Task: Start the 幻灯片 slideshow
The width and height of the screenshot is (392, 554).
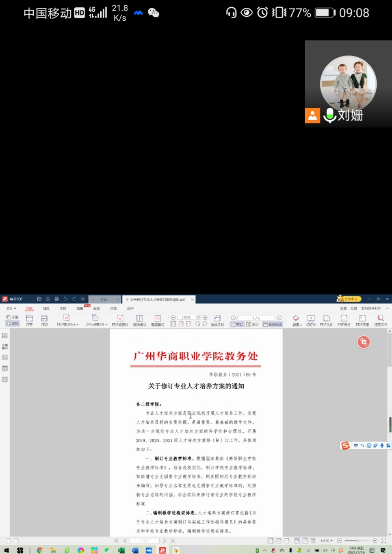Action: [x=311, y=320]
